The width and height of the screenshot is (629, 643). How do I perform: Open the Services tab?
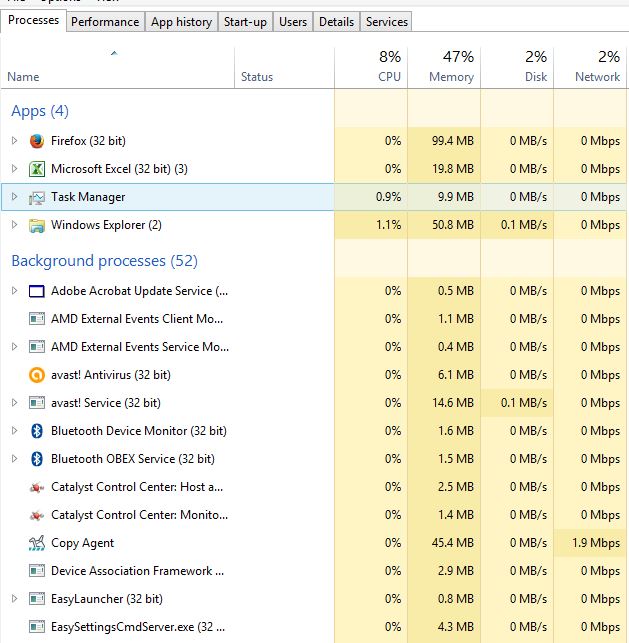click(x=387, y=22)
